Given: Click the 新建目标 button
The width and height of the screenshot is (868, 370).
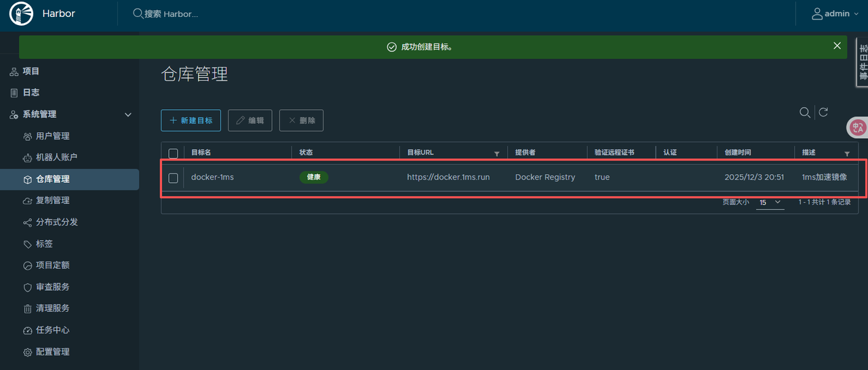Looking at the screenshot, I should (x=191, y=120).
